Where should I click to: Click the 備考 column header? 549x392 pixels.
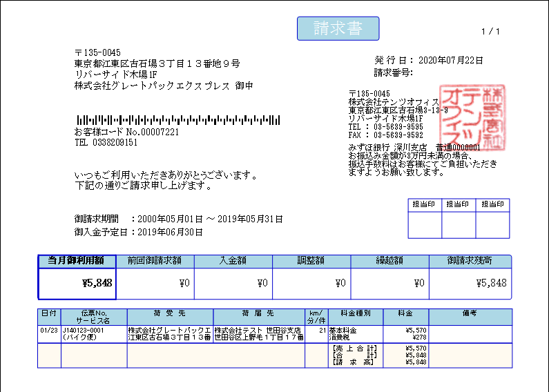470,313
